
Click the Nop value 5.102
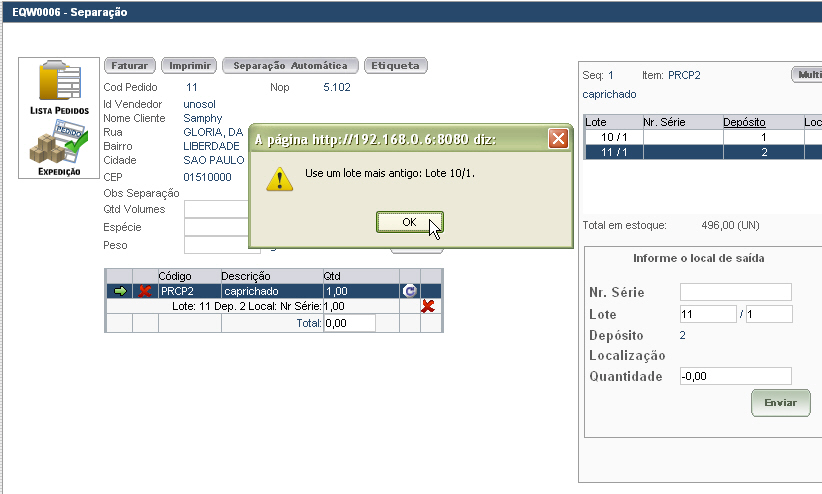point(337,87)
